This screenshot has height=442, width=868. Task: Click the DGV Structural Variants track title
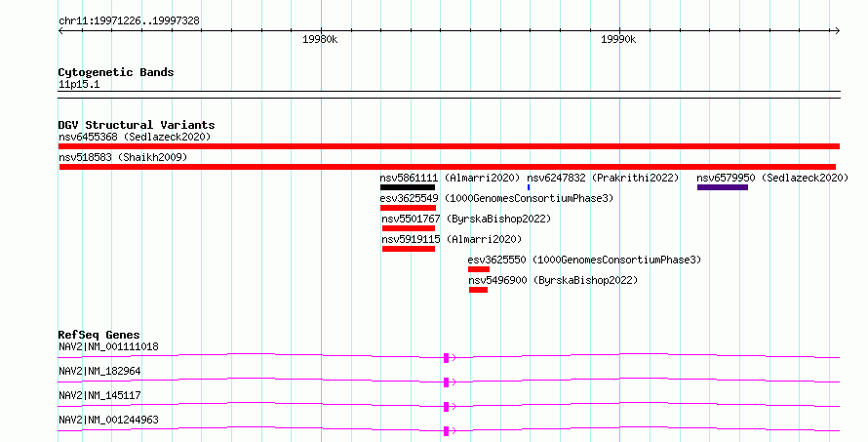[137, 125]
